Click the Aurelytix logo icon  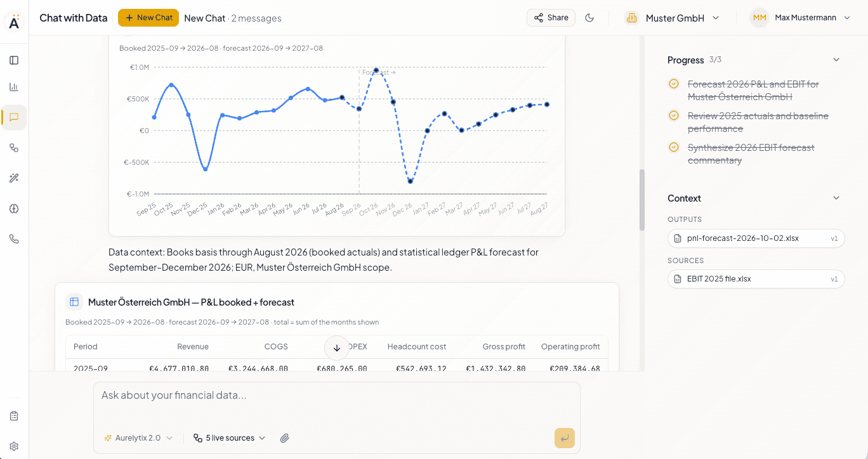point(14,22)
